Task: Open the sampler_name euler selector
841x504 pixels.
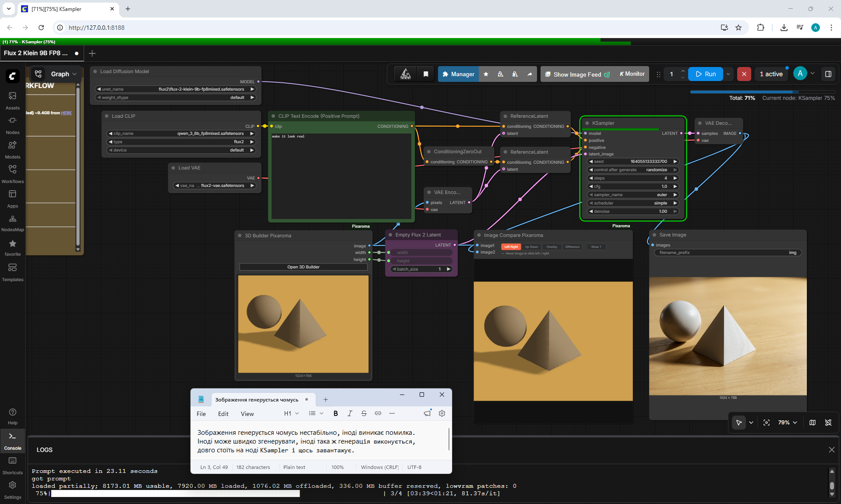Action: pyautogui.click(x=633, y=195)
